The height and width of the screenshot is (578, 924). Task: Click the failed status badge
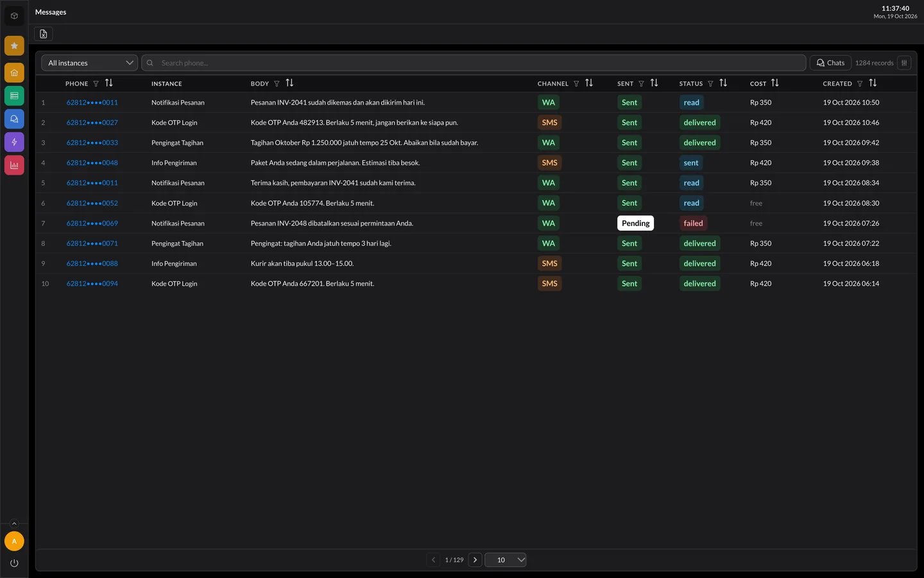[693, 223]
